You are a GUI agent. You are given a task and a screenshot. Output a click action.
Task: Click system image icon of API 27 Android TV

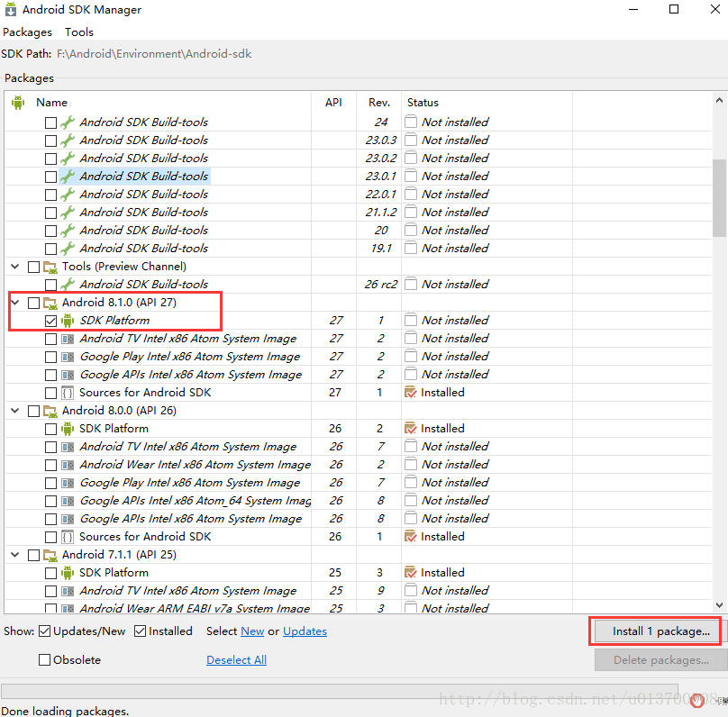click(x=68, y=339)
